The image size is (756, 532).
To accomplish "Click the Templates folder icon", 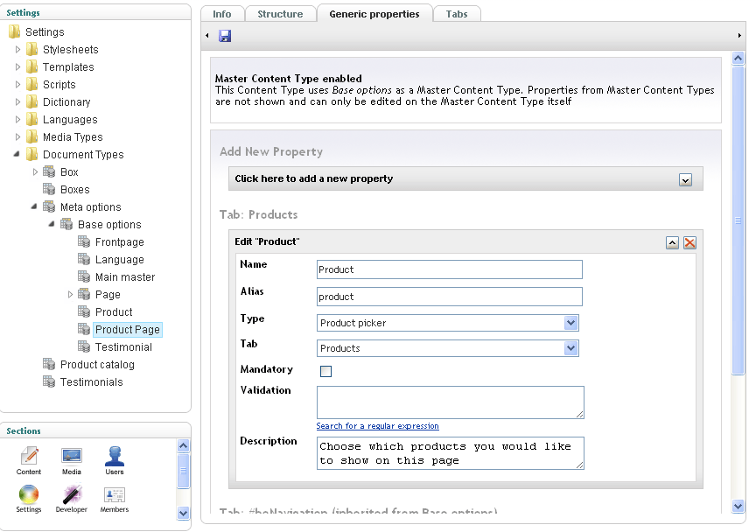I will 32,66.
